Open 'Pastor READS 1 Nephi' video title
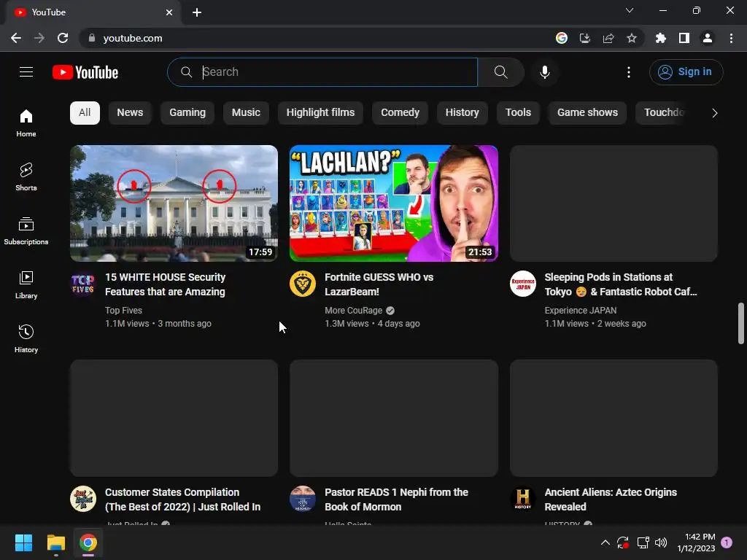The width and height of the screenshot is (747, 560). (x=396, y=499)
